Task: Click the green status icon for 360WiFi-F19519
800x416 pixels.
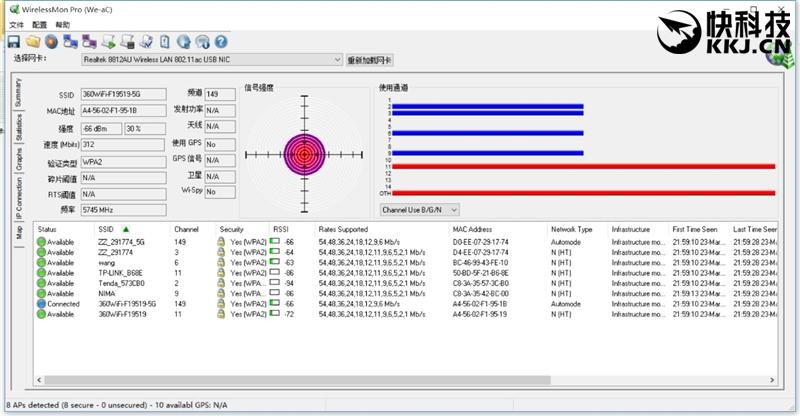Action: pos(41,314)
